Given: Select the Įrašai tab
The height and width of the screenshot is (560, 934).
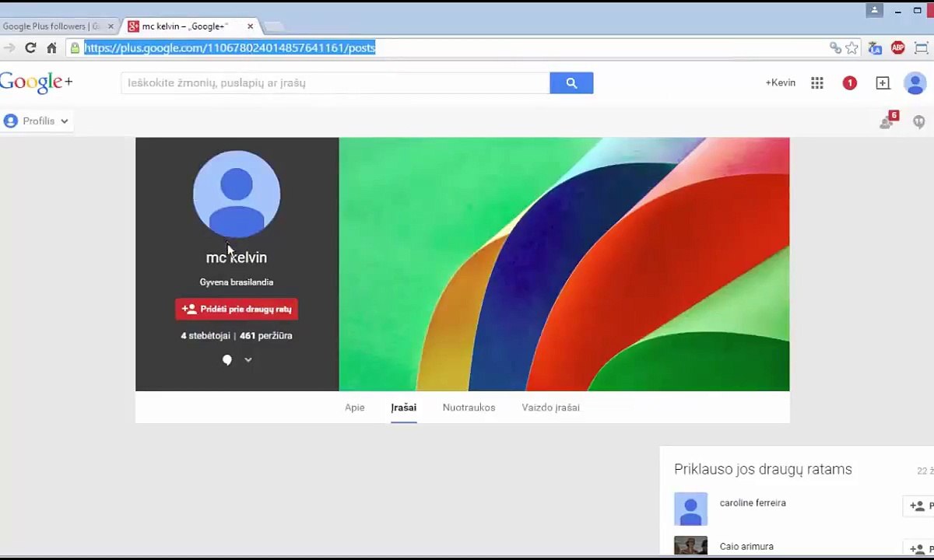Looking at the screenshot, I should (404, 408).
